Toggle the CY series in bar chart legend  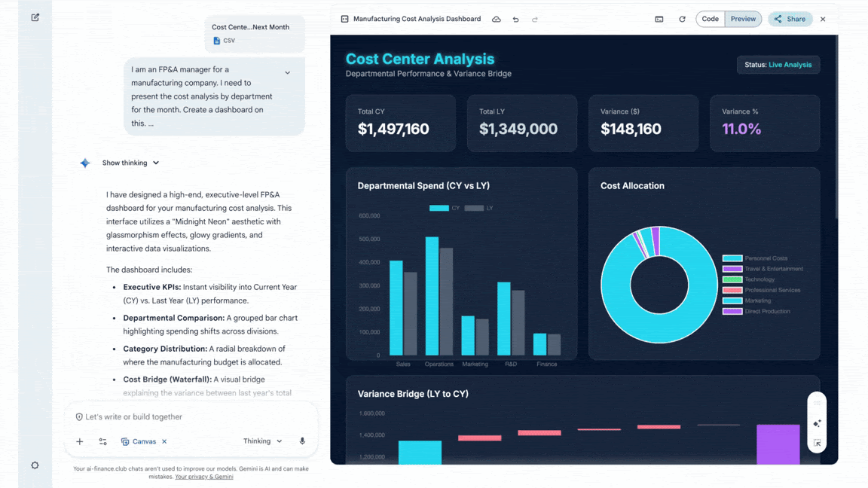[444, 208]
